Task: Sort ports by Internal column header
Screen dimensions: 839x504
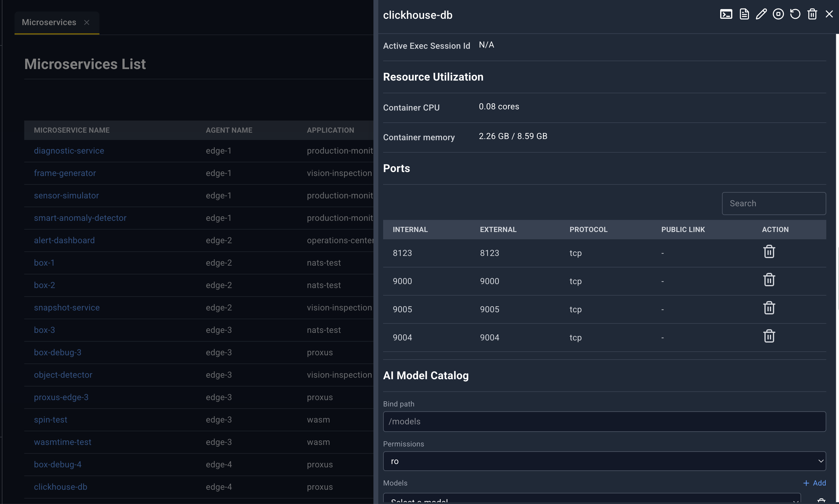Action: [x=410, y=230]
